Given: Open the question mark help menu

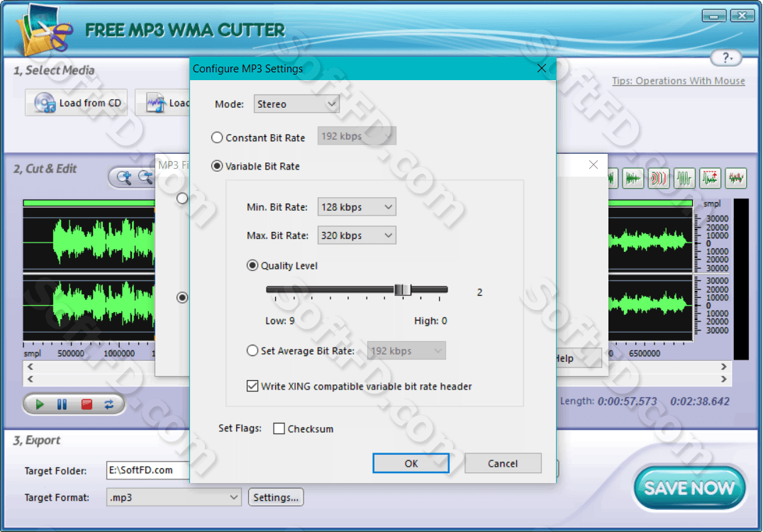Looking at the screenshot, I should [726, 58].
